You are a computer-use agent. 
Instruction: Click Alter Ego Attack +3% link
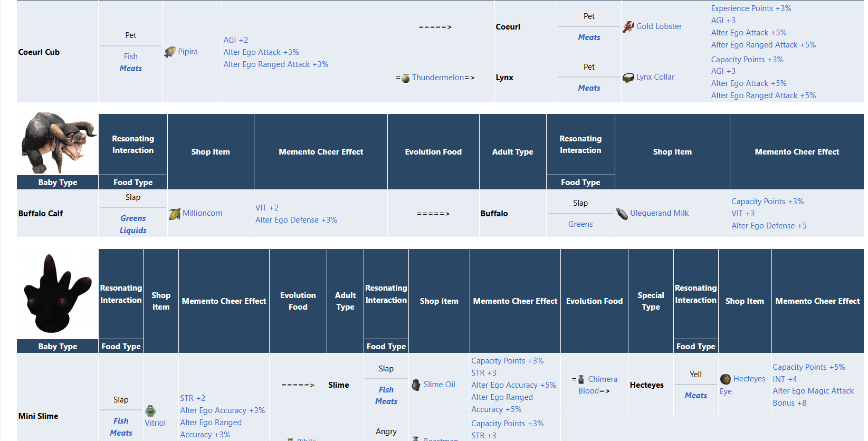pyautogui.click(x=261, y=52)
